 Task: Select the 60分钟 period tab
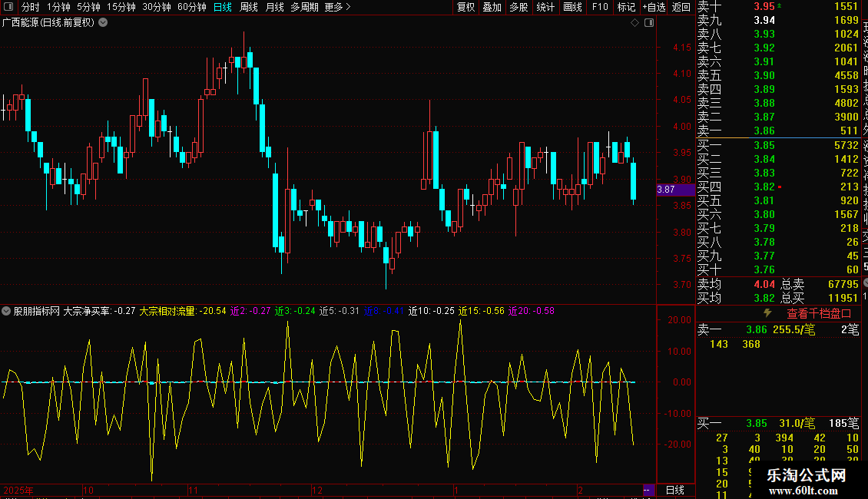click(x=192, y=7)
